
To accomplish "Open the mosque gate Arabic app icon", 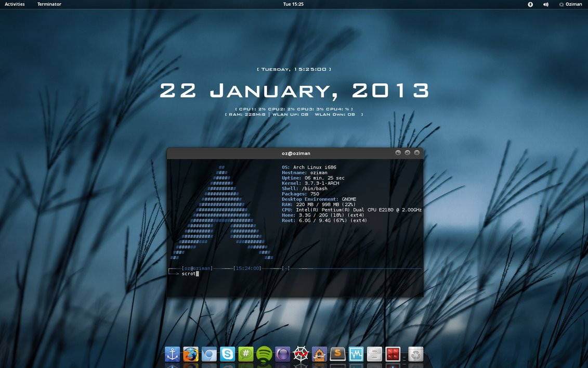I will coord(319,354).
